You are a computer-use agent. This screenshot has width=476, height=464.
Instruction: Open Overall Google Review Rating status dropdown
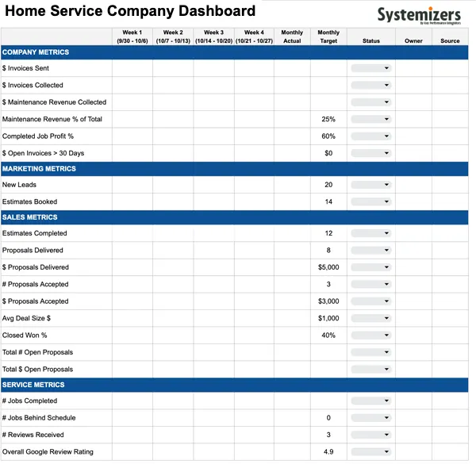371,451
